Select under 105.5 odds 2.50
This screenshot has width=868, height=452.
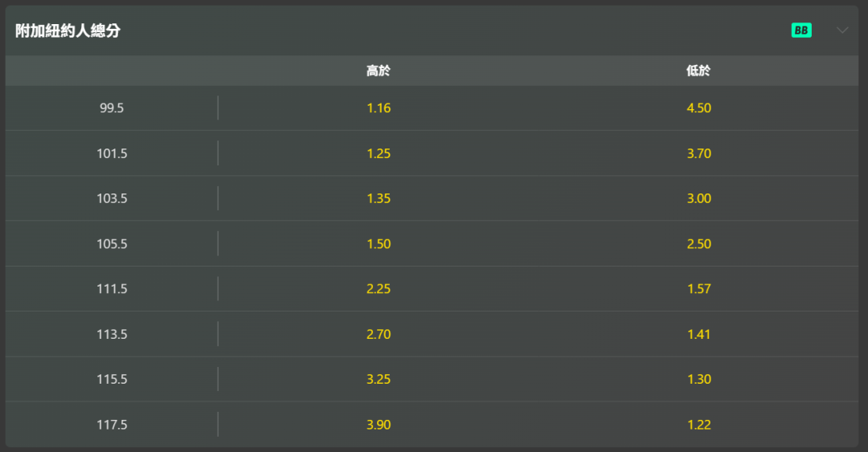point(698,243)
